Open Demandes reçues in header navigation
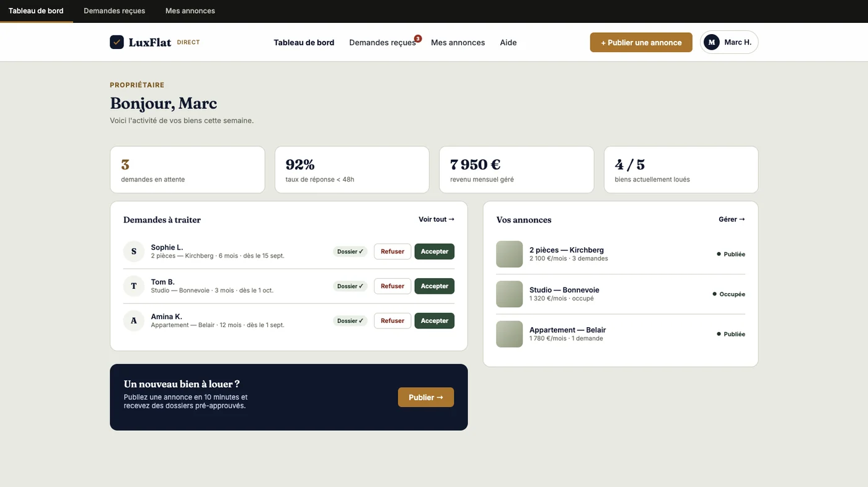Screen dimensions: 868x487 383,43
